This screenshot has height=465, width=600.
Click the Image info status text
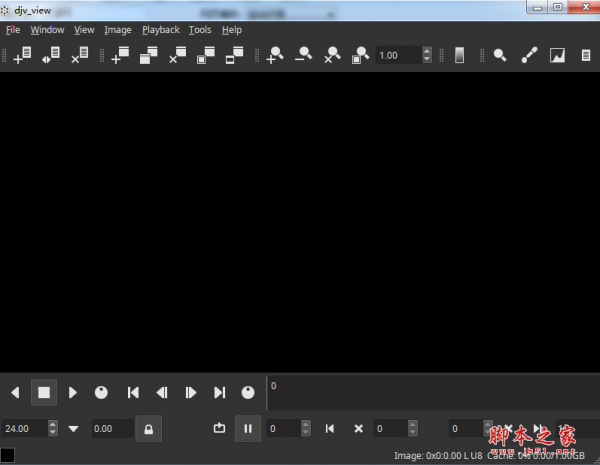point(439,456)
